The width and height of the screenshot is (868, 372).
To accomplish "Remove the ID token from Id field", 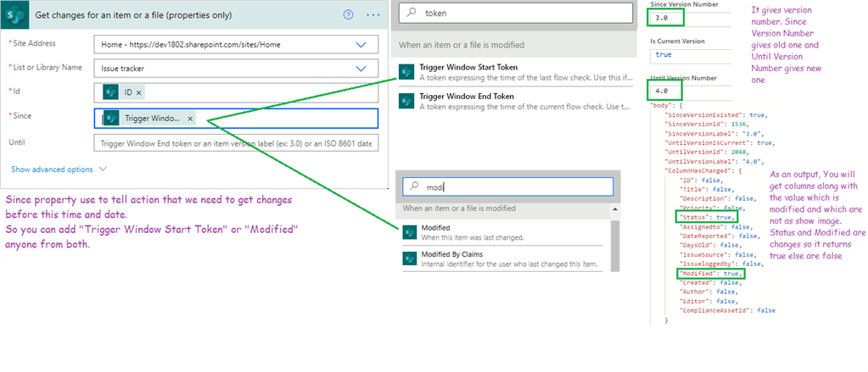I will pyautogui.click(x=138, y=93).
